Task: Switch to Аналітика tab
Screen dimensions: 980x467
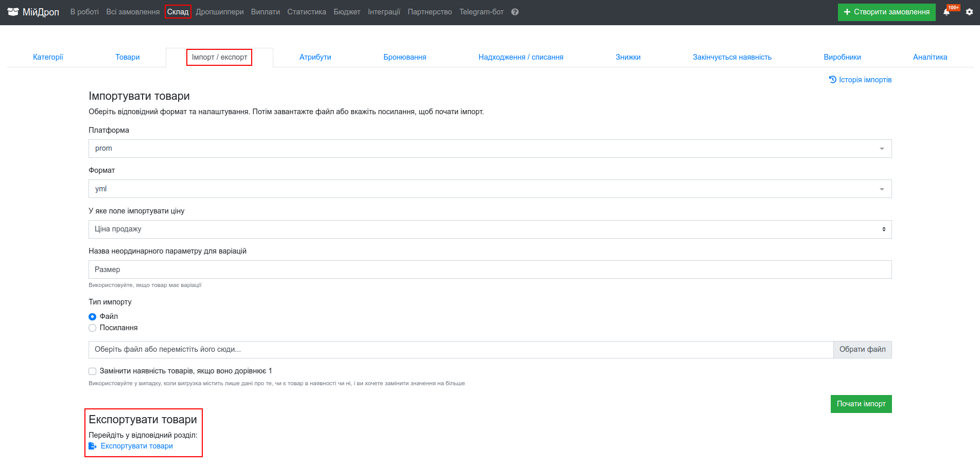Action: coord(930,57)
